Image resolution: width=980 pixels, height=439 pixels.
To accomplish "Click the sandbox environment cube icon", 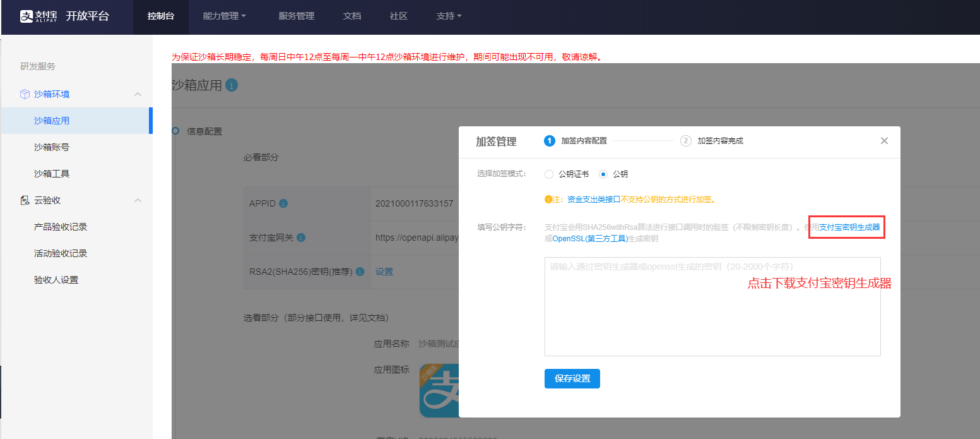I will tap(25, 94).
